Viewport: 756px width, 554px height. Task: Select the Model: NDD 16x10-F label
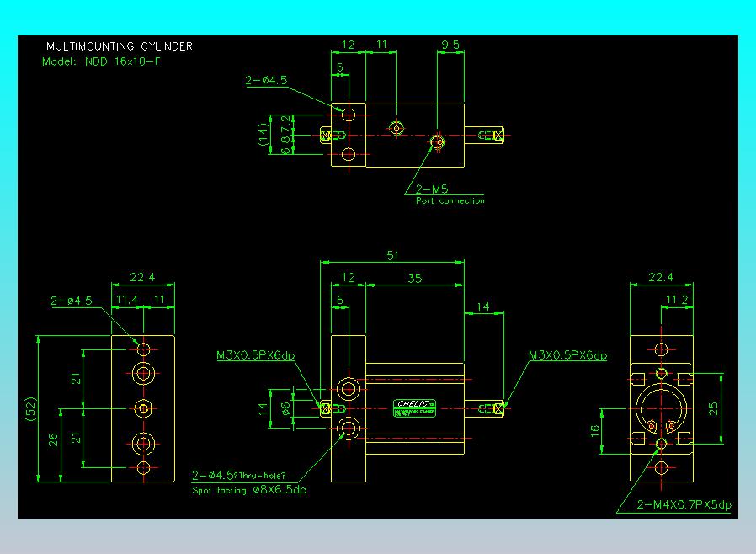101,61
